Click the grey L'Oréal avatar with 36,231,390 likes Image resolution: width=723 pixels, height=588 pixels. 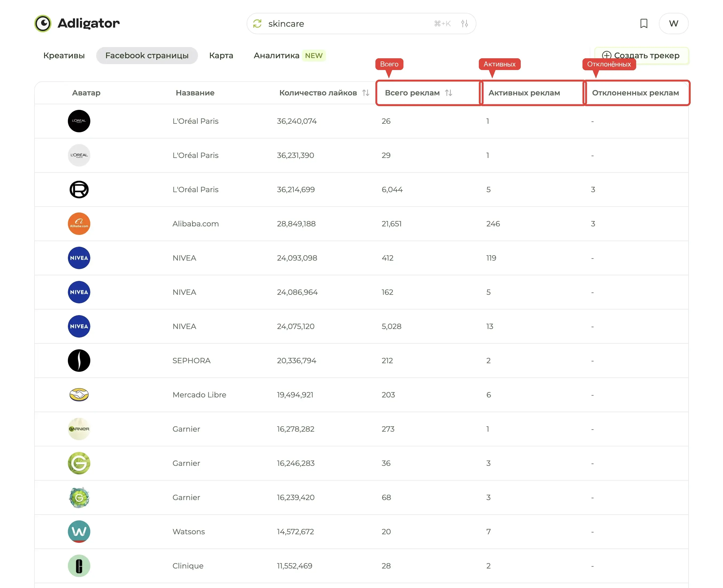click(x=79, y=155)
